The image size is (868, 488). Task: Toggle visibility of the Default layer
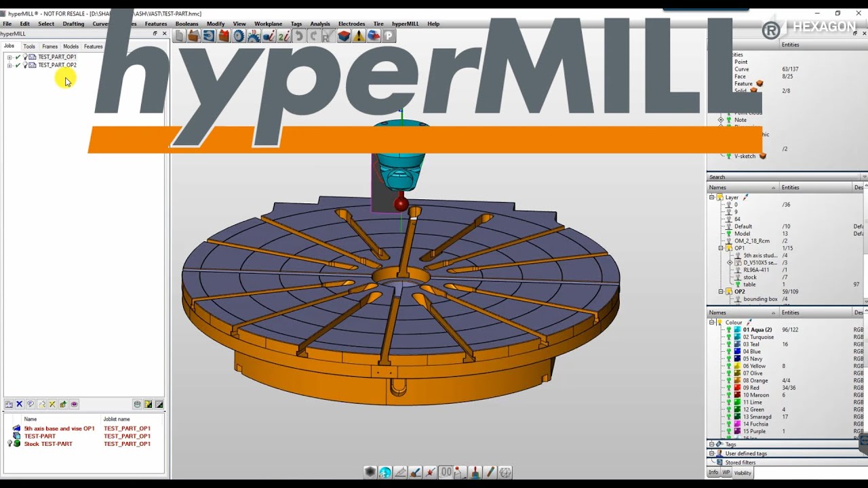click(x=729, y=226)
